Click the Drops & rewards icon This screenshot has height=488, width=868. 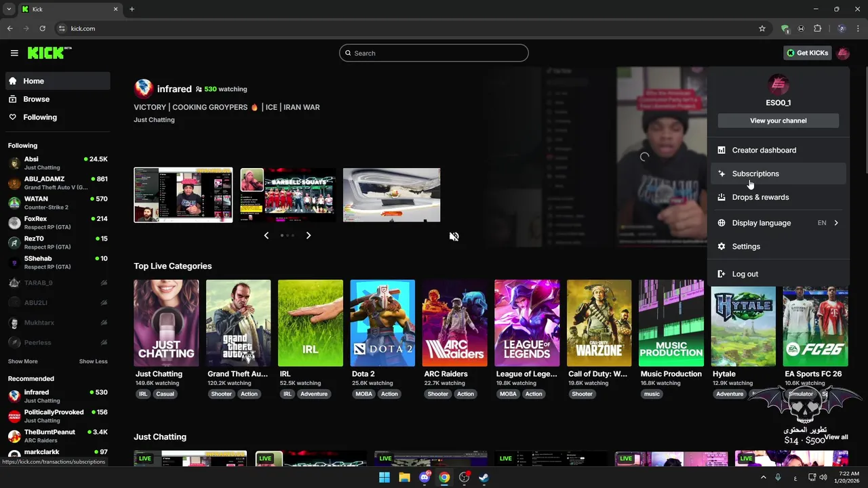pyautogui.click(x=722, y=197)
